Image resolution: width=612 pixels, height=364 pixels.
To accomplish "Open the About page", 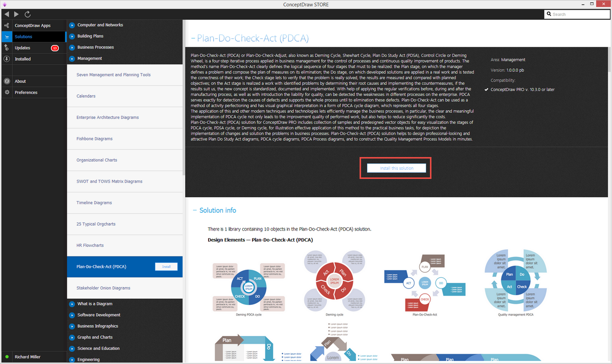I will [20, 82].
